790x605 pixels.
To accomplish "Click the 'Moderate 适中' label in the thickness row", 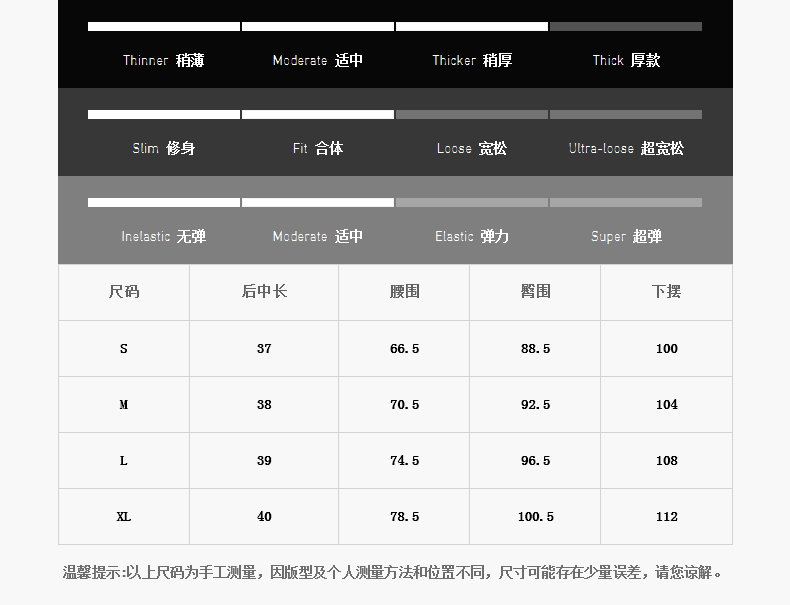I will [x=317, y=60].
